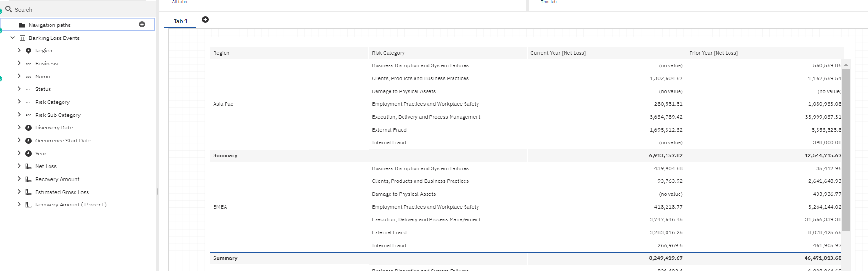Click the Discovery Date clock icon
Viewport: 868px width, 271px height.
(x=28, y=128)
